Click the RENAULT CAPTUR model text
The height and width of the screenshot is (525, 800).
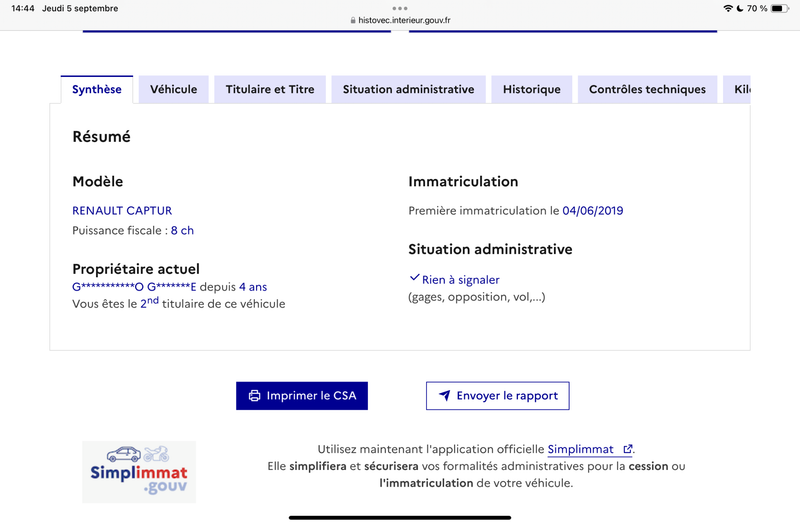coord(122,211)
